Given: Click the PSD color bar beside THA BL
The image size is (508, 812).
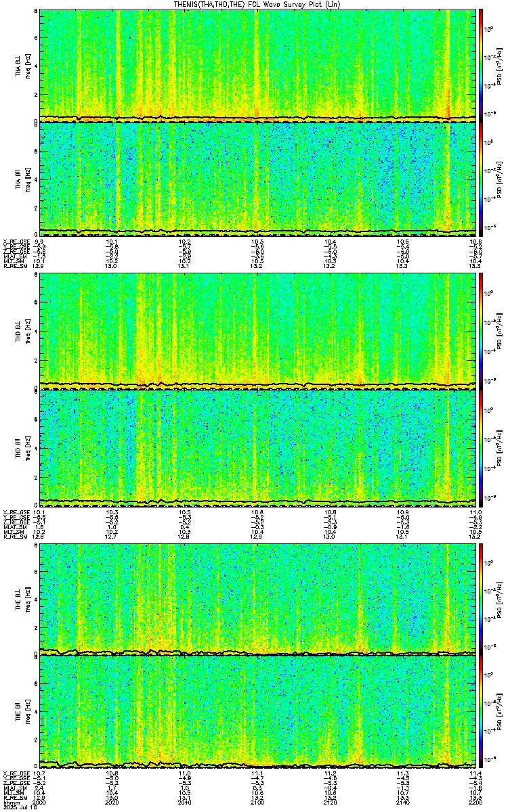Looking at the screenshot, I should click(482, 65).
